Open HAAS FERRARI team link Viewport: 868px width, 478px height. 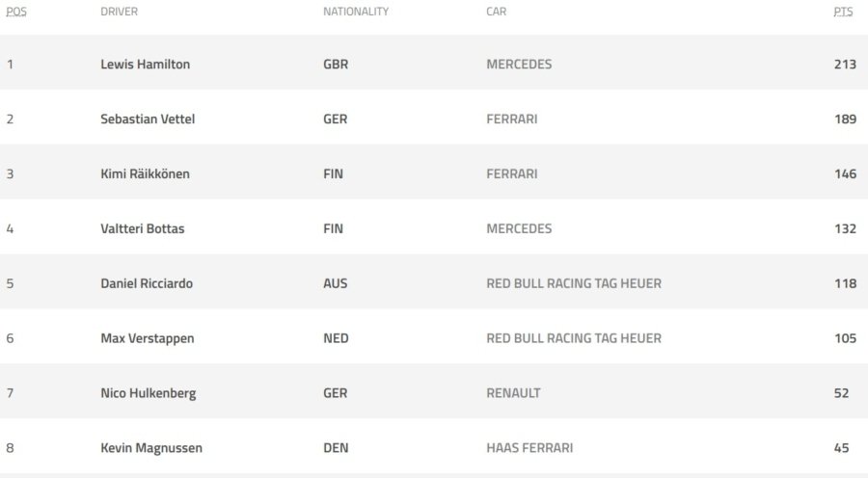pos(529,447)
